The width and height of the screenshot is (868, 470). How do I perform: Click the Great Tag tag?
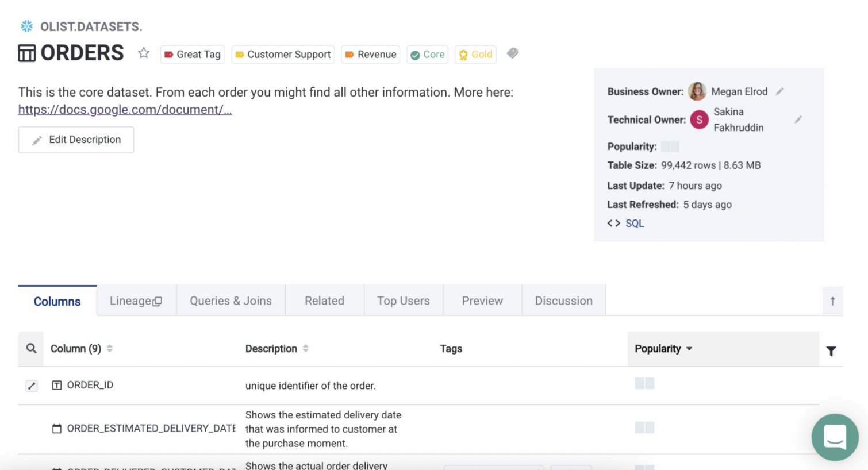(192, 55)
